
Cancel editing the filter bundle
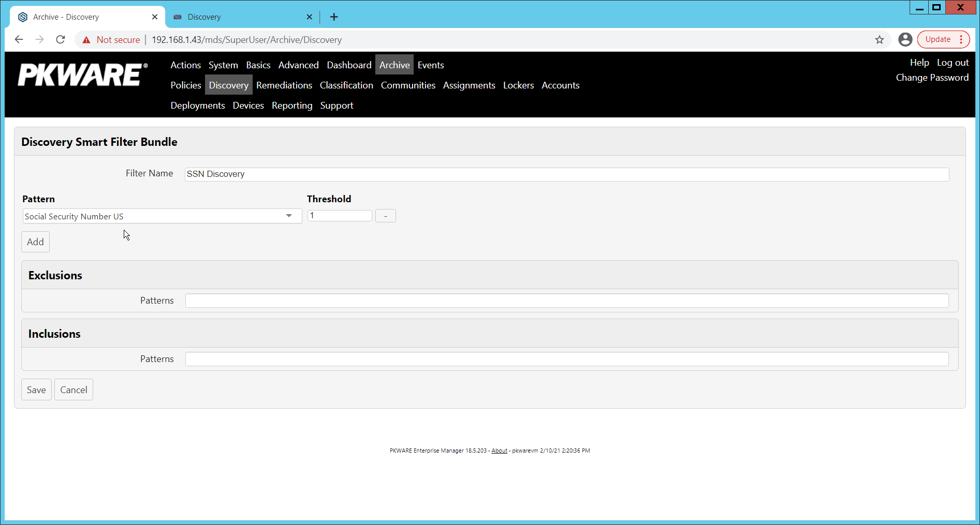[x=74, y=390]
